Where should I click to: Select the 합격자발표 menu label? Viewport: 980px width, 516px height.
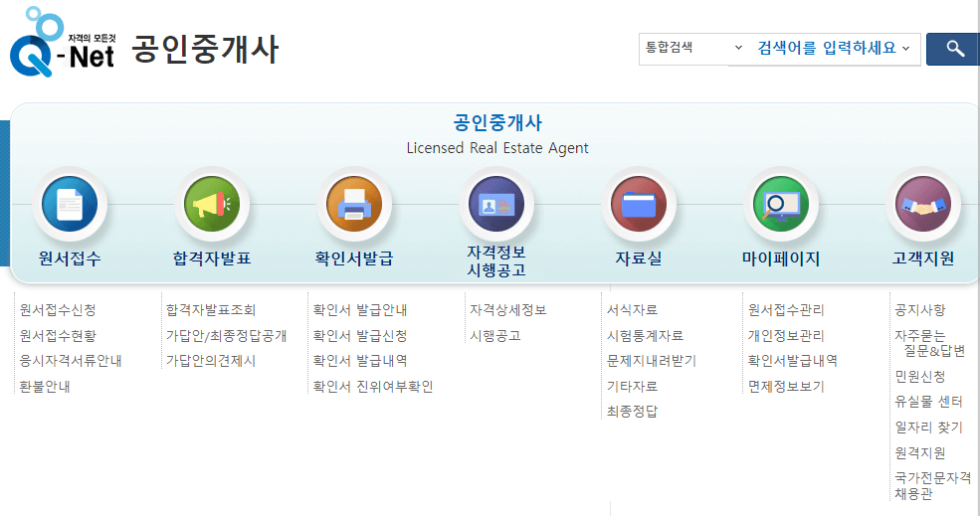[x=212, y=258]
